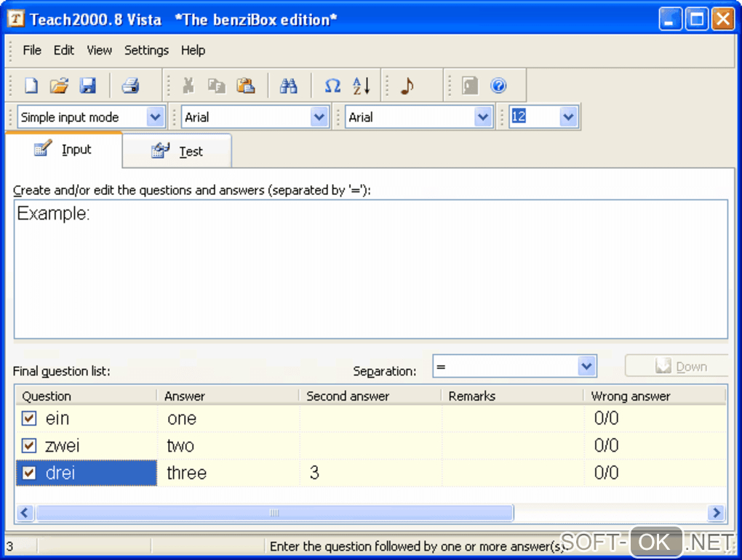The image size is (742, 560).
Task: Insert special character with the Omega icon
Action: pos(332,86)
